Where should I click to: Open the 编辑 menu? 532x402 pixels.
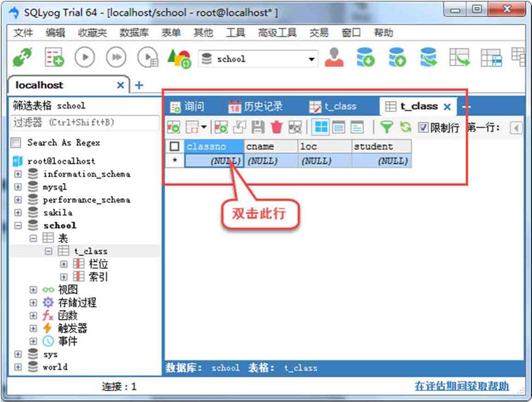(x=55, y=32)
